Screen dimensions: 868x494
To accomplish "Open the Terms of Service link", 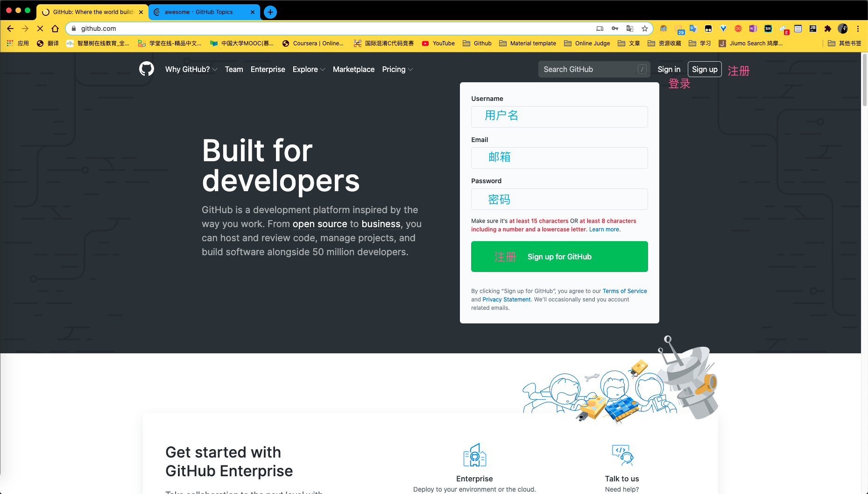I will (625, 291).
